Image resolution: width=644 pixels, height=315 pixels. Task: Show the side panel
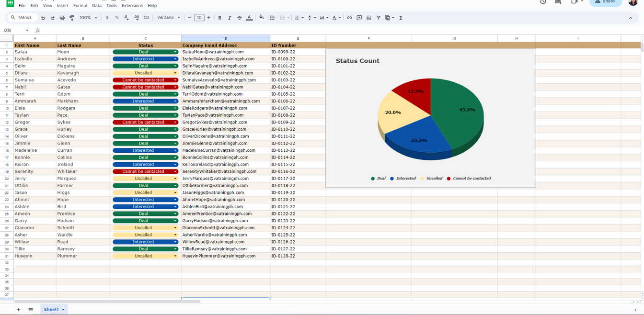(x=636, y=310)
